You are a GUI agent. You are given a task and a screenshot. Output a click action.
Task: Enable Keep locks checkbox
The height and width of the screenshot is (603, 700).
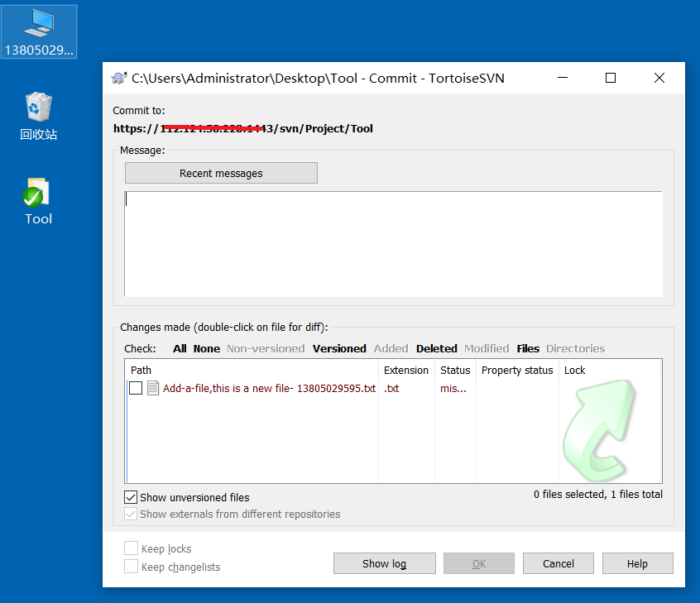[x=131, y=548]
